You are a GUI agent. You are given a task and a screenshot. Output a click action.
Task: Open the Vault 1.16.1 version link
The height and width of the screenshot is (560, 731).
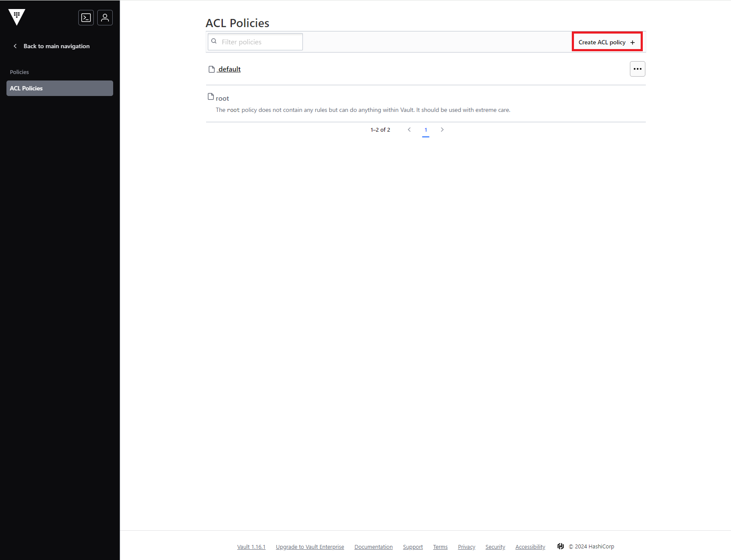251,547
